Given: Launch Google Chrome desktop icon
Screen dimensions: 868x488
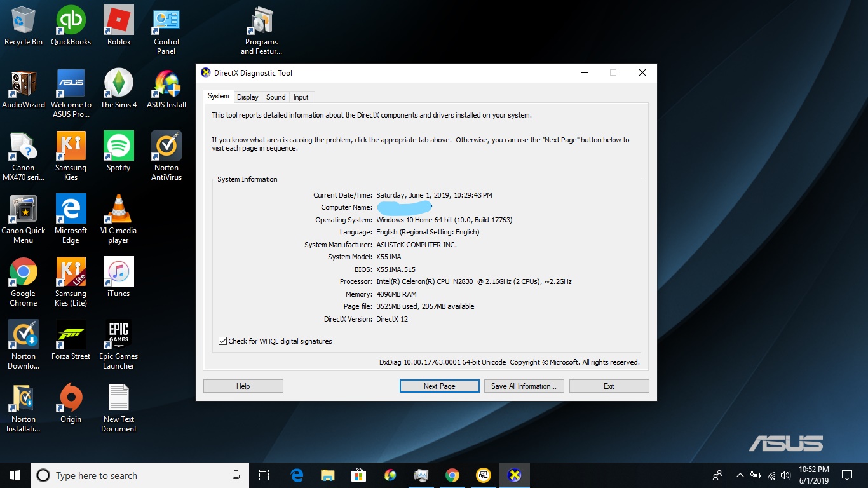Looking at the screenshot, I should [x=24, y=283].
